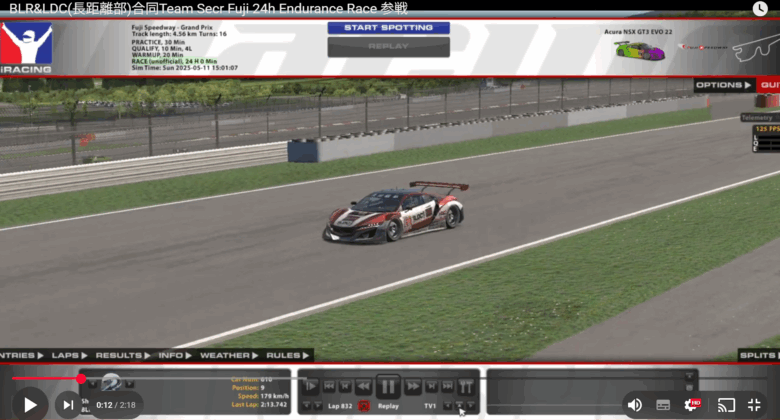780x420 pixels.
Task: Select next car arrow beside the car number badge
Action: (x=129, y=384)
